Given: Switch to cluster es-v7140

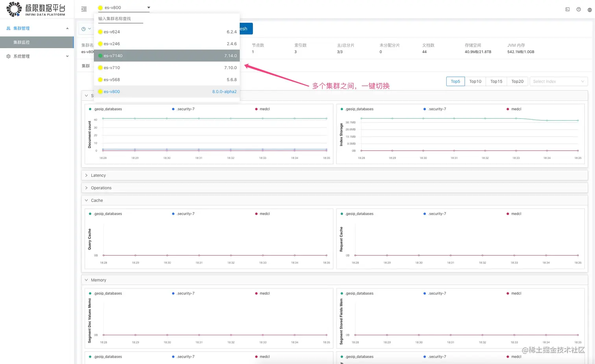Looking at the screenshot, I should [167, 55].
